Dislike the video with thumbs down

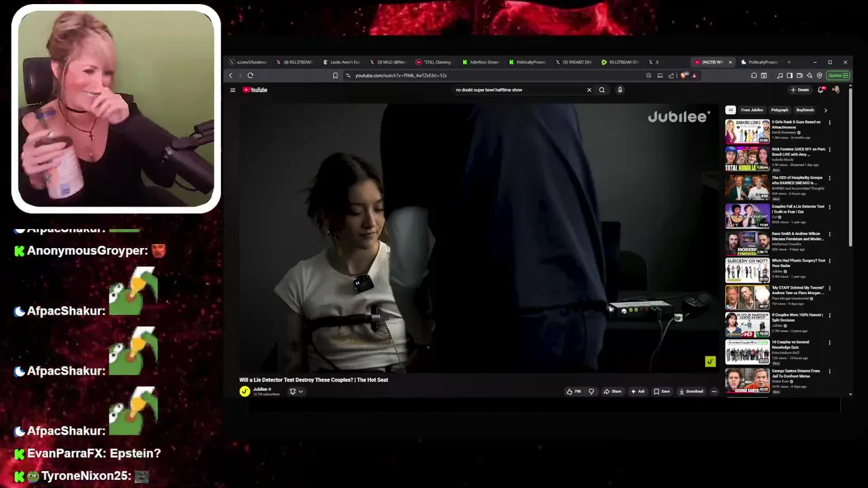point(591,391)
